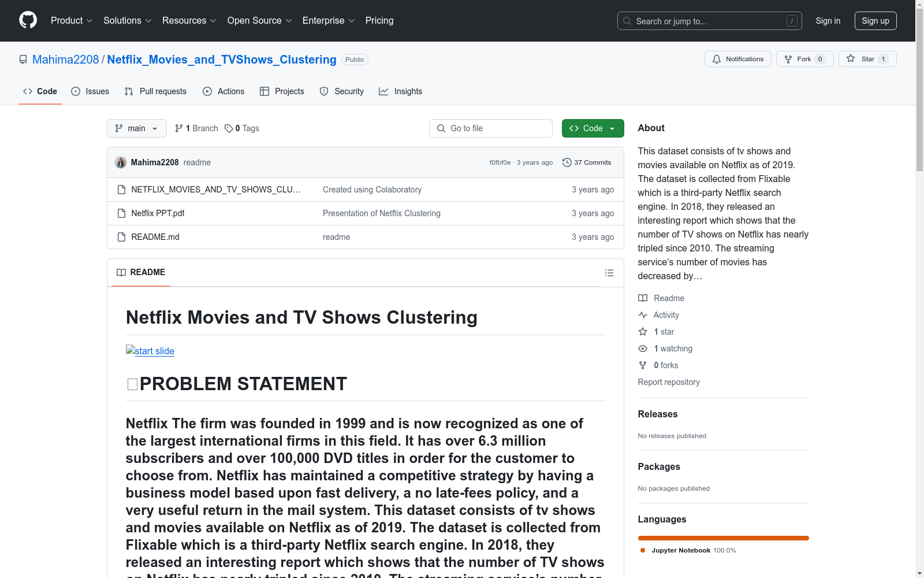
Task: Switch to the Issues tab
Action: pyautogui.click(x=90, y=91)
